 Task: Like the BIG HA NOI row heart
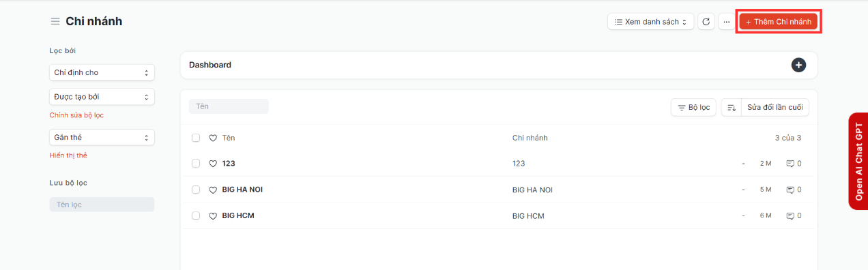tap(213, 190)
